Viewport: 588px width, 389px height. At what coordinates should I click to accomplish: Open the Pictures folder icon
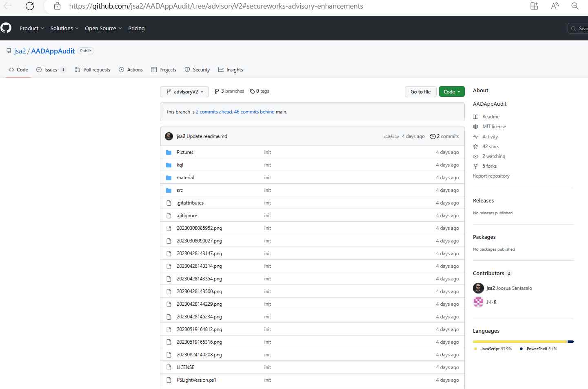[x=169, y=152]
